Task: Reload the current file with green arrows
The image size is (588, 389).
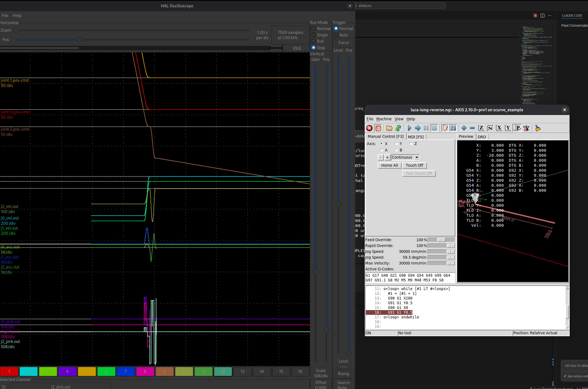Action: [x=398, y=128]
